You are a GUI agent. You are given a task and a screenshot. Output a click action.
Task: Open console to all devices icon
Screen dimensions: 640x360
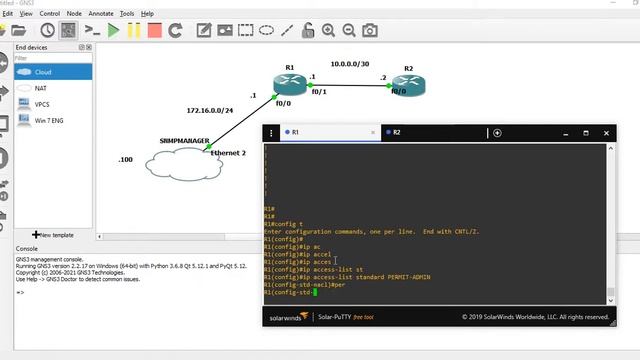[92, 30]
